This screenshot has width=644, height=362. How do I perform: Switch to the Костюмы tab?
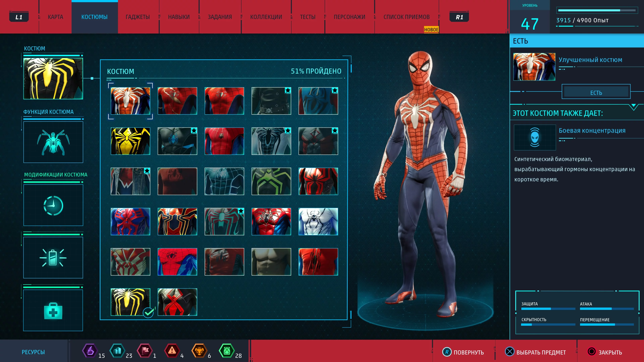click(x=94, y=17)
